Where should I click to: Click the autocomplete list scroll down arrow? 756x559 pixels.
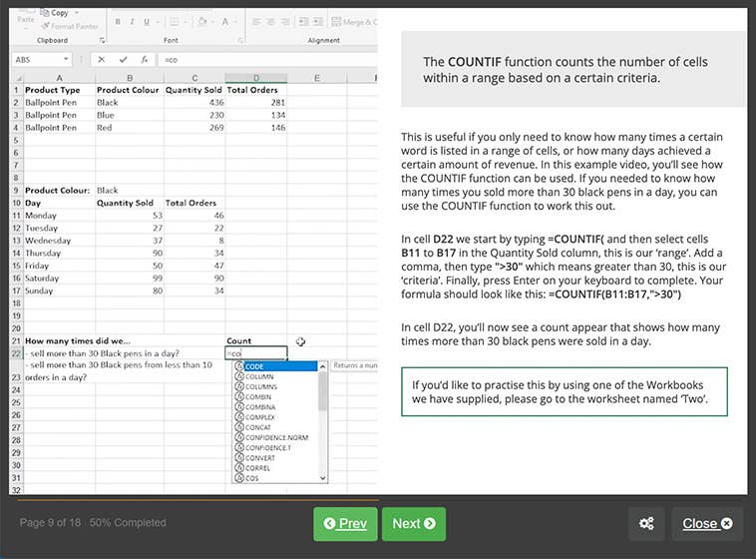click(322, 478)
